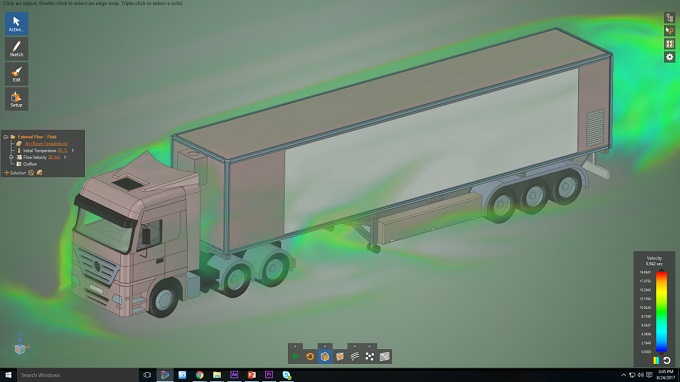Reset the Velocity legend range
Screen dimensions: 680x382
click(x=667, y=360)
